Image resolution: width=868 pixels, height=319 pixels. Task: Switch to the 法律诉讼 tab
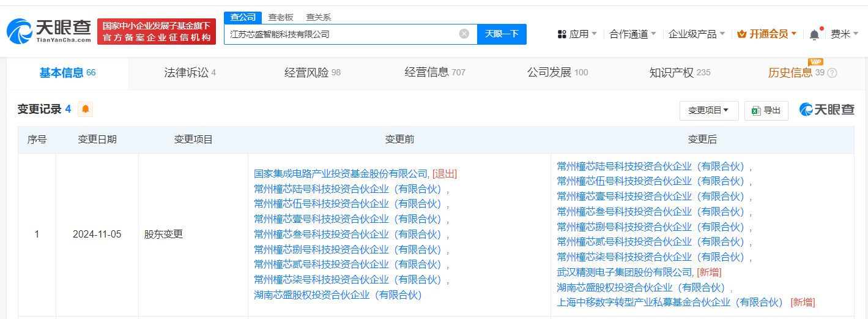click(x=190, y=73)
